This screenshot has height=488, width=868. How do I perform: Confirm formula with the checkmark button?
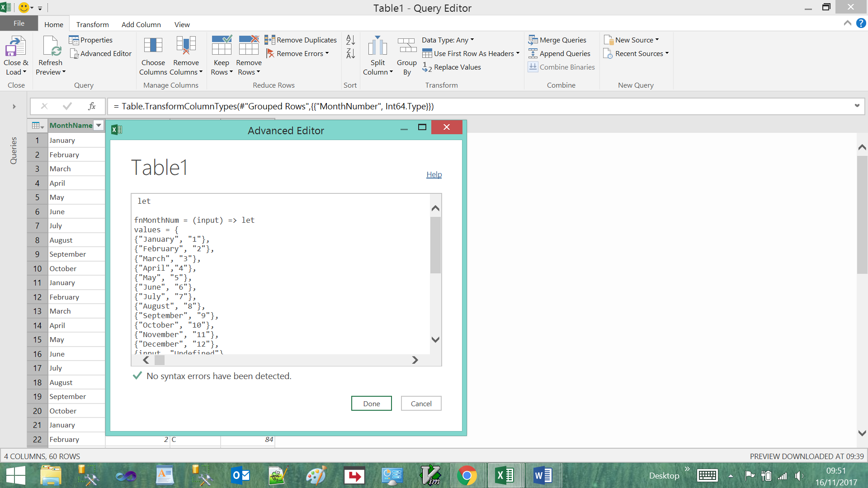[67, 106]
